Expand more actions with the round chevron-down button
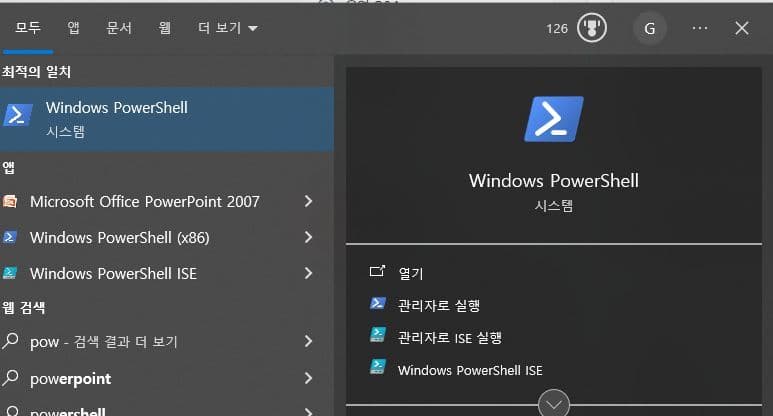 554,404
